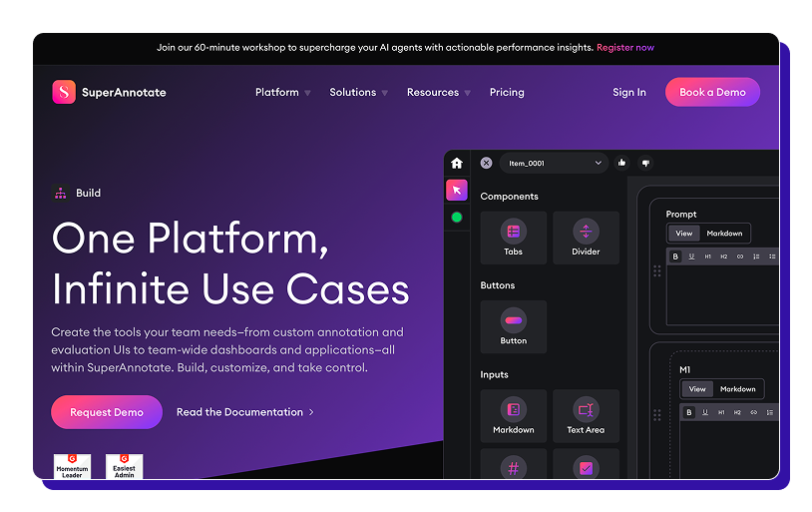Image resolution: width=812 pixels, height=512 pixels.
Task: Click the Easiest Admin badge
Action: (x=125, y=466)
